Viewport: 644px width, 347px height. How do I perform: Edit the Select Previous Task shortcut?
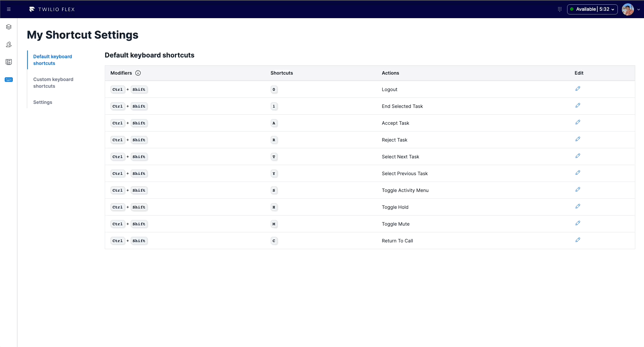coord(578,173)
